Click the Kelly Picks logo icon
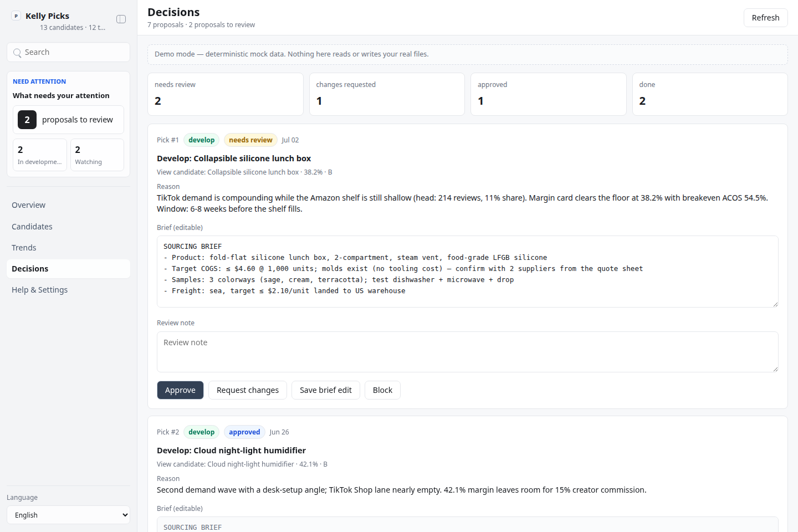Viewport: 798px width, 532px height. [x=16, y=16]
